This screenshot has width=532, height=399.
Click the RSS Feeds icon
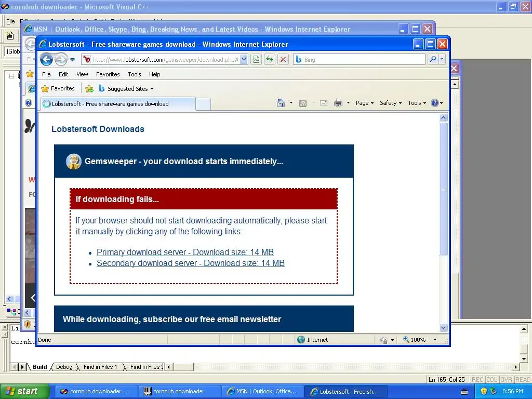click(303, 103)
